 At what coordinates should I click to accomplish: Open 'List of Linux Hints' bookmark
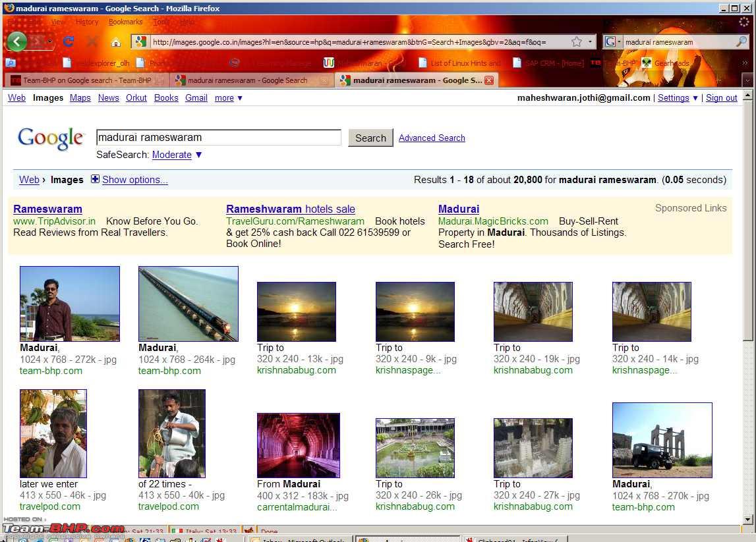(x=459, y=63)
